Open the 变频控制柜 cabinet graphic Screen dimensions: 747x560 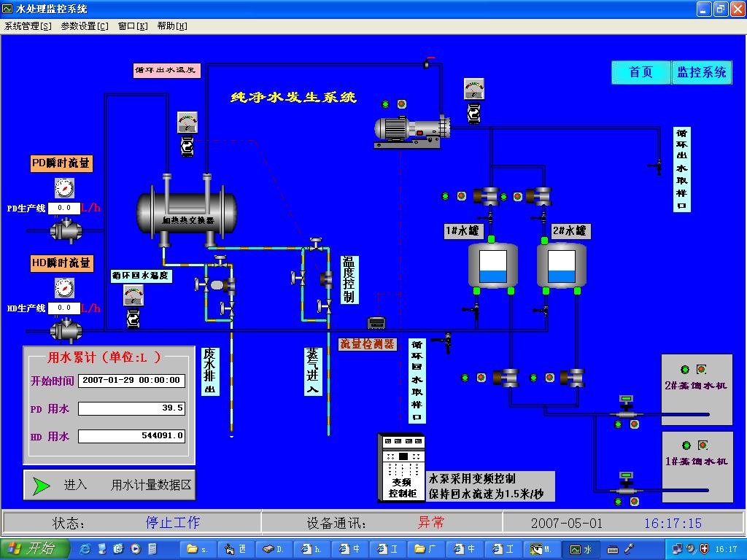[x=401, y=467]
